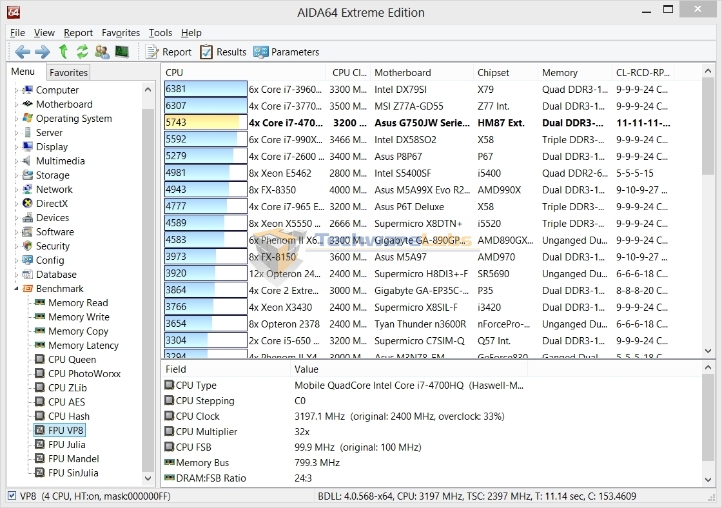Screen dimensions: 722x508
Task: Go up one level with green arrow
Action: click(x=63, y=52)
